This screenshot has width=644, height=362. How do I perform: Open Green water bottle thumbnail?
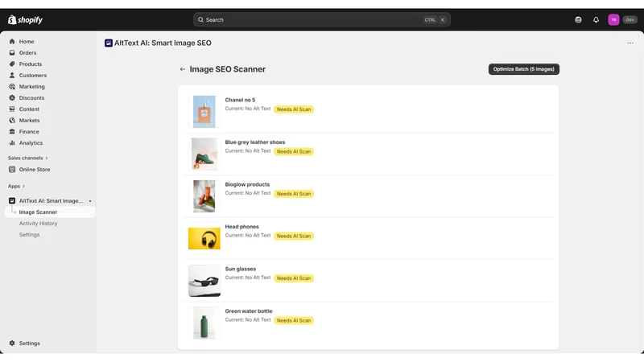click(x=204, y=323)
